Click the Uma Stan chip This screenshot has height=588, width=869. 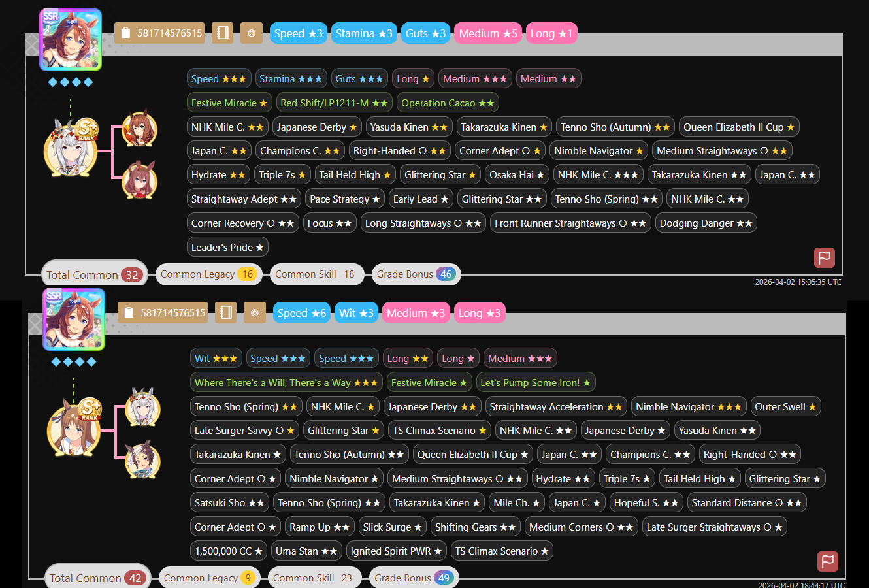pos(306,551)
